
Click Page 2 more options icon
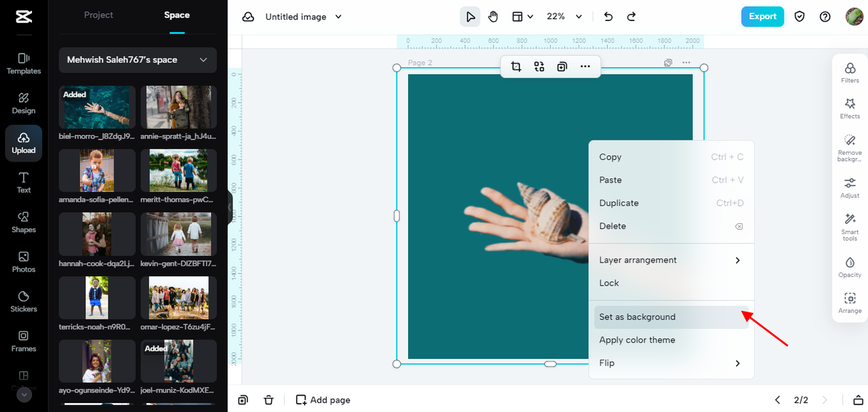pyautogui.click(x=686, y=62)
